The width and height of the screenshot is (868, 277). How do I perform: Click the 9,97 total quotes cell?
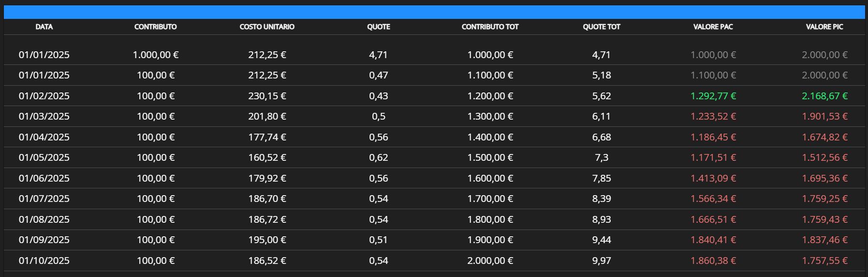(601, 261)
